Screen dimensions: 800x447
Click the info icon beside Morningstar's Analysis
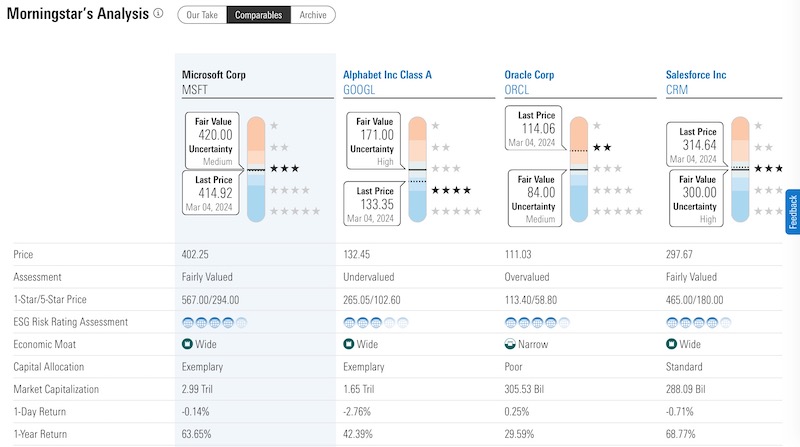pyautogui.click(x=158, y=15)
